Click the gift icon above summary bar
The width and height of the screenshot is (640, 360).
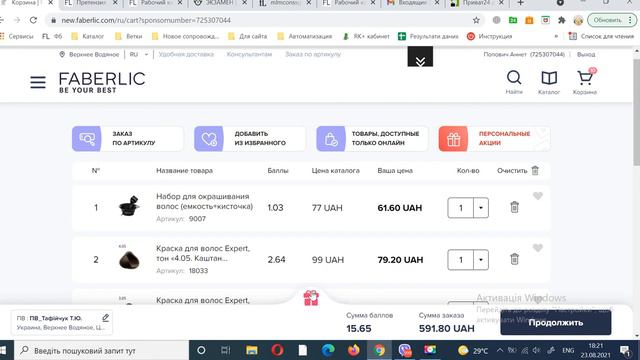pyautogui.click(x=311, y=298)
